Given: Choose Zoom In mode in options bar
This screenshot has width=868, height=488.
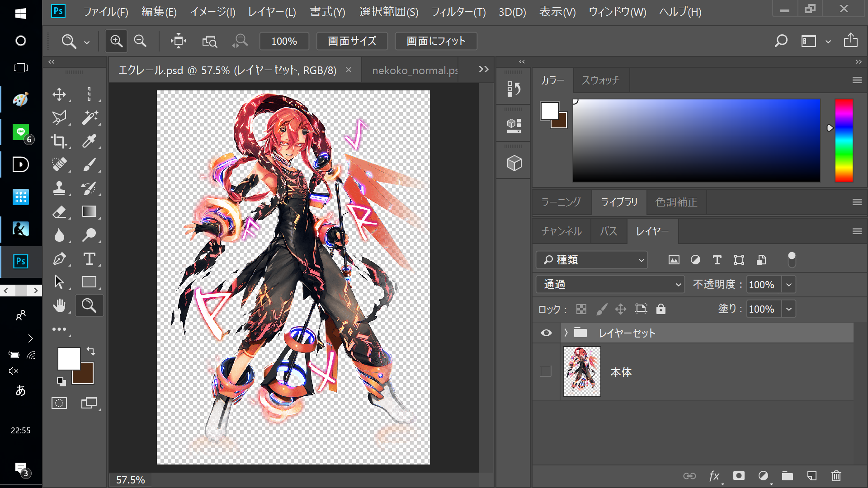Looking at the screenshot, I should point(116,41).
